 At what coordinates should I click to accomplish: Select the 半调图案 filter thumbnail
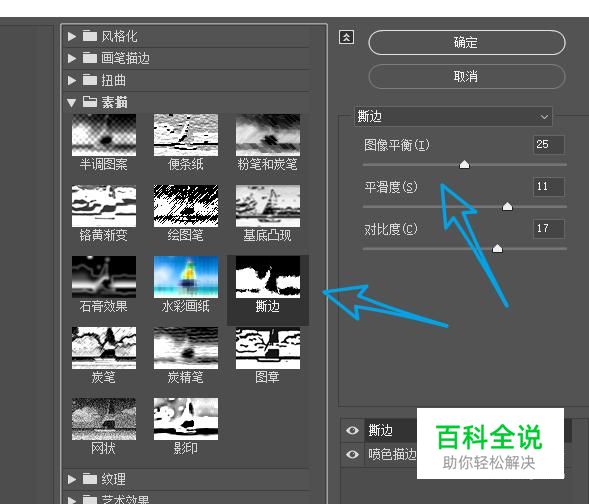click(x=104, y=135)
